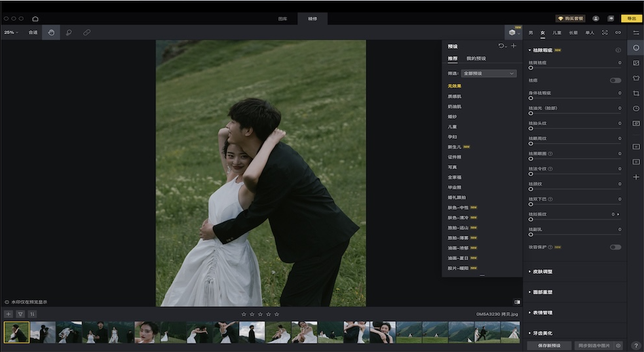Open the 25% zoom level dropdown

tap(11, 33)
